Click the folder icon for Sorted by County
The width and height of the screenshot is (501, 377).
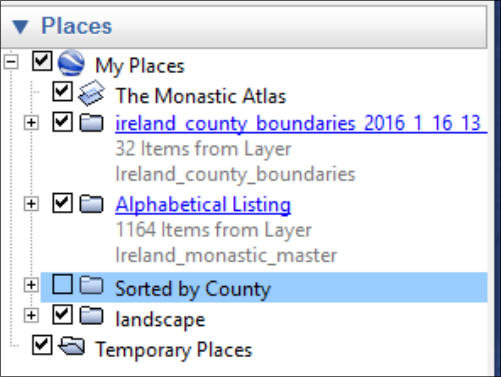[x=91, y=285]
